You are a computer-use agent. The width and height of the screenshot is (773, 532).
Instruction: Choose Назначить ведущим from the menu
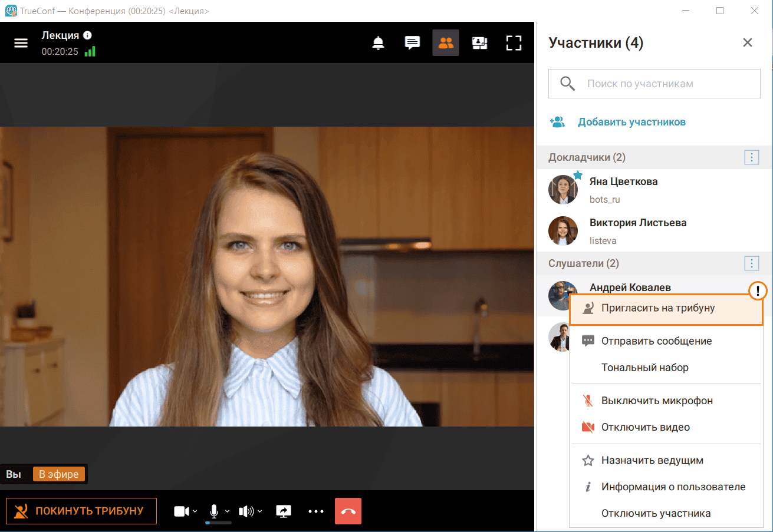(666, 461)
